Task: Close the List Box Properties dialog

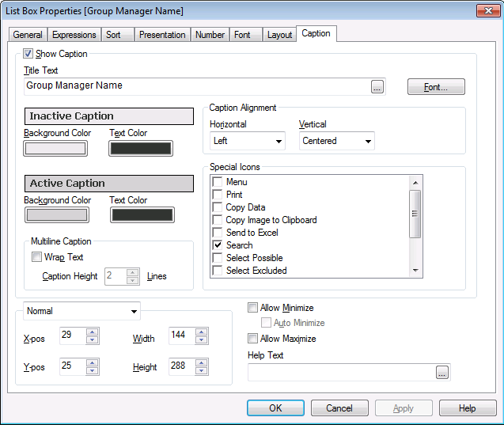Action: (488, 10)
